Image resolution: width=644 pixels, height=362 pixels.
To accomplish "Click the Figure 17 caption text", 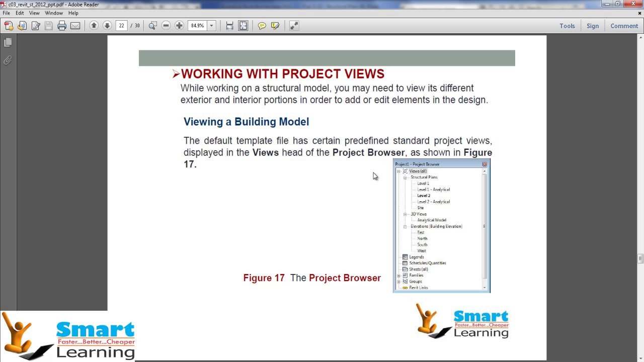I will click(x=312, y=278).
